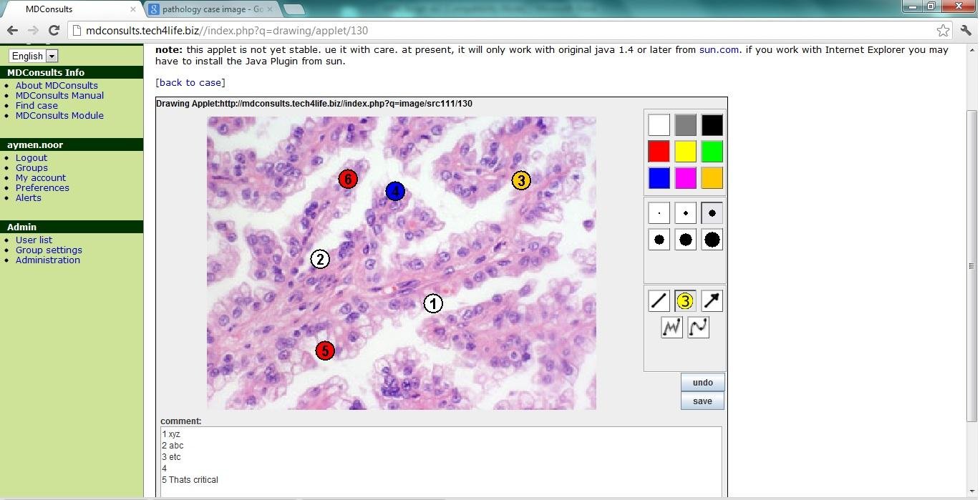980x500 pixels.
Task: Choose the largest brush size dot
Action: coord(712,240)
